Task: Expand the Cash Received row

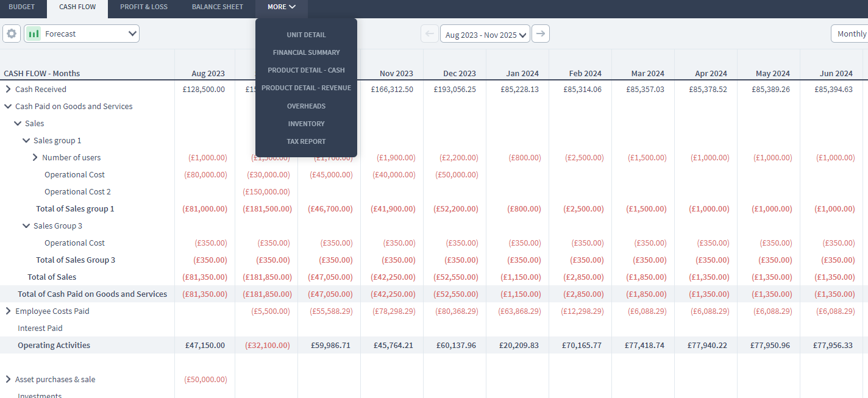Action: pos(7,89)
